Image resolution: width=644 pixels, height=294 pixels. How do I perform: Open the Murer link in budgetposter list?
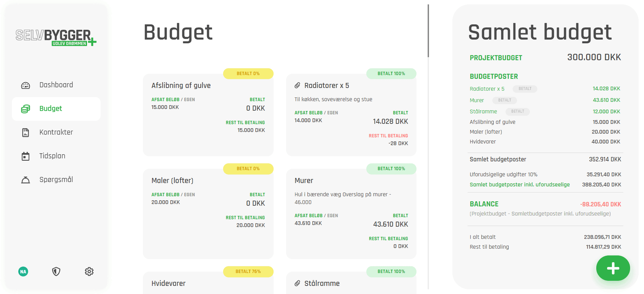477,100
